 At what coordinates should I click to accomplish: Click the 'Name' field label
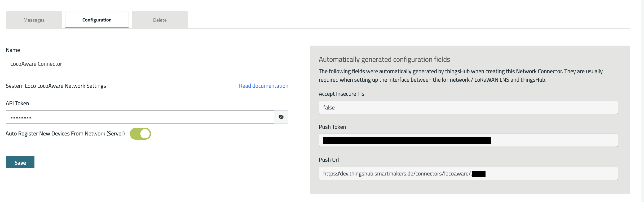(13, 50)
